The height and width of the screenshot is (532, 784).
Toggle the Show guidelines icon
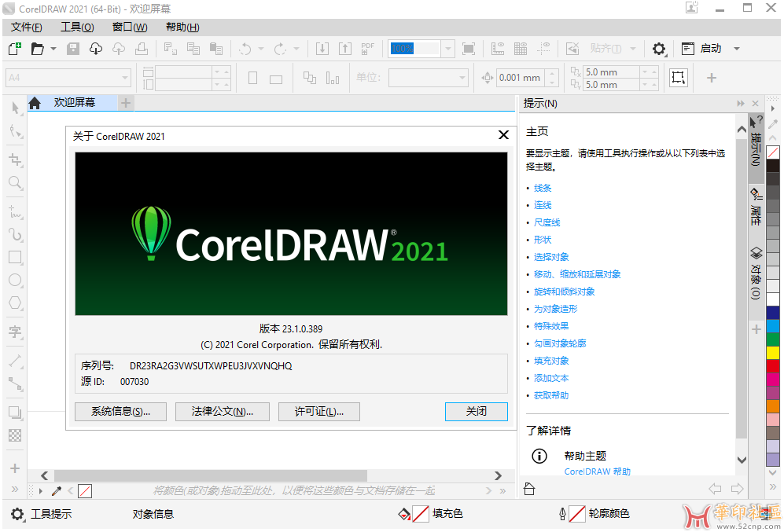click(543, 49)
